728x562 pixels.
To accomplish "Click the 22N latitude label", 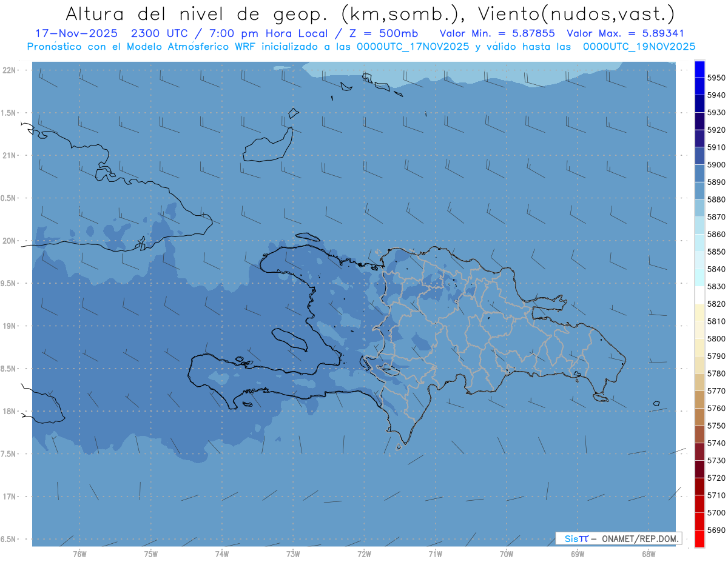I will coord(8,70).
